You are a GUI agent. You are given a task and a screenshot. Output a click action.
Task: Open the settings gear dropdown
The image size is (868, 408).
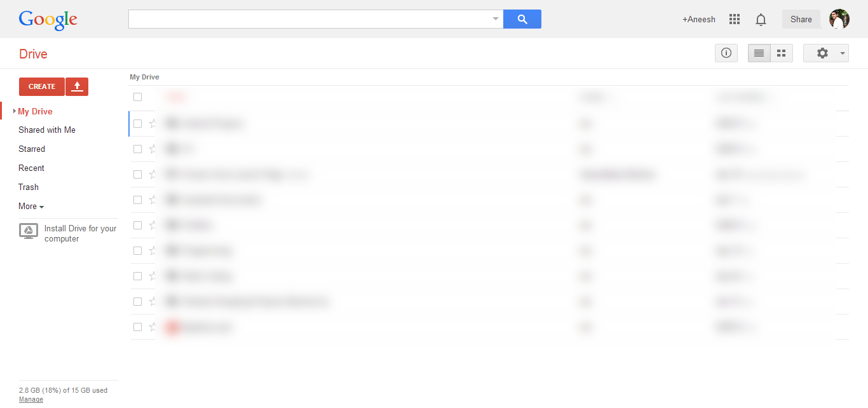[x=826, y=53]
